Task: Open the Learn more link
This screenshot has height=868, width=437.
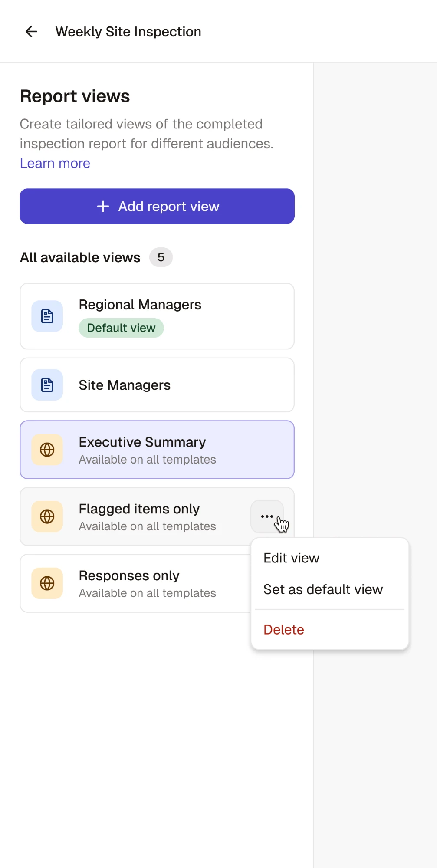Action: 55,163
